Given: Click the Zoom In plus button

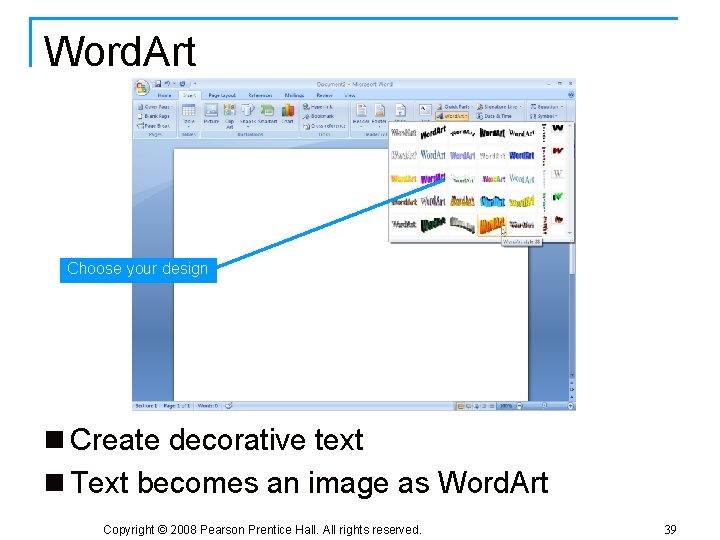Looking at the screenshot, I should 571,406.
